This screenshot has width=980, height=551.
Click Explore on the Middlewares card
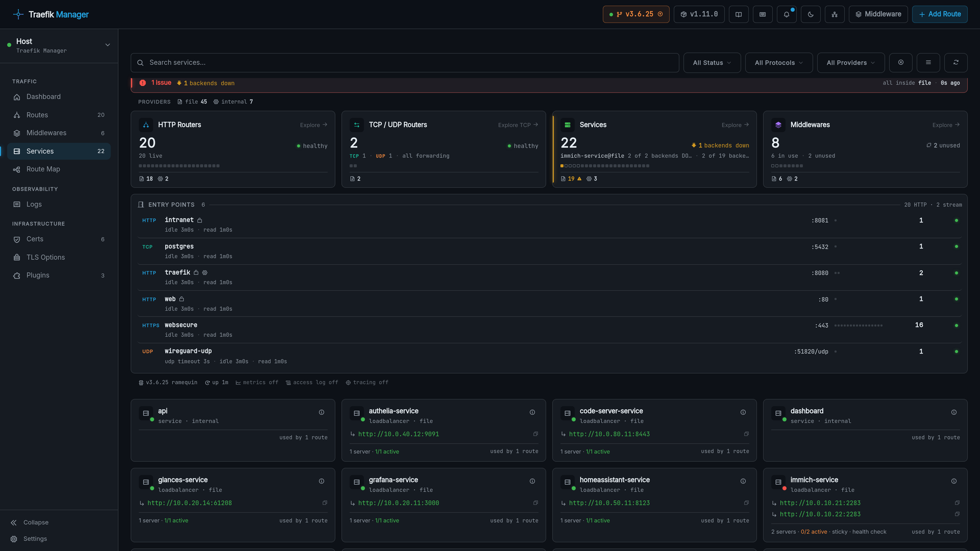[x=946, y=125]
